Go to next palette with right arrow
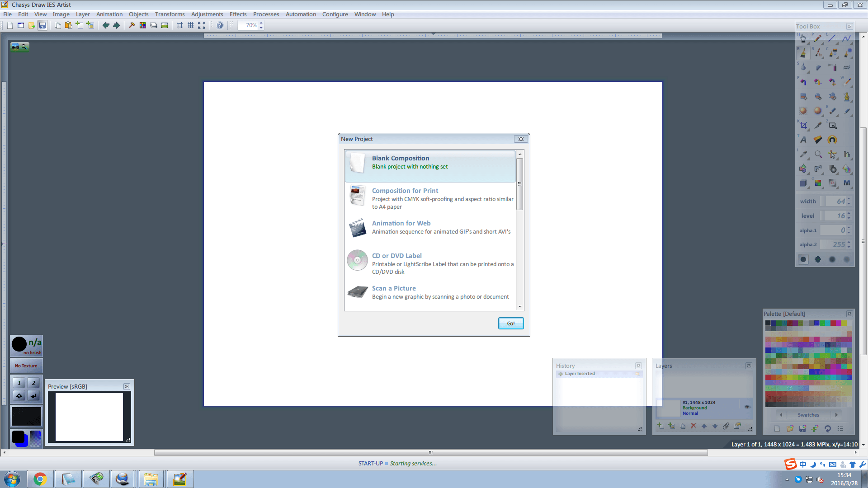This screenshot has height=488, width=868. coord(836,415)
